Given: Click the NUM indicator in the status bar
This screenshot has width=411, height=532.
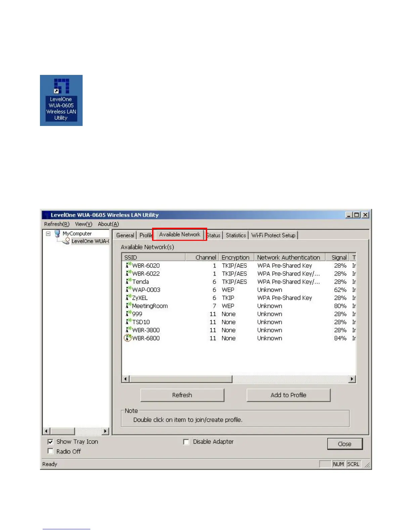Looking at the screenshot, I should (338, 464).
